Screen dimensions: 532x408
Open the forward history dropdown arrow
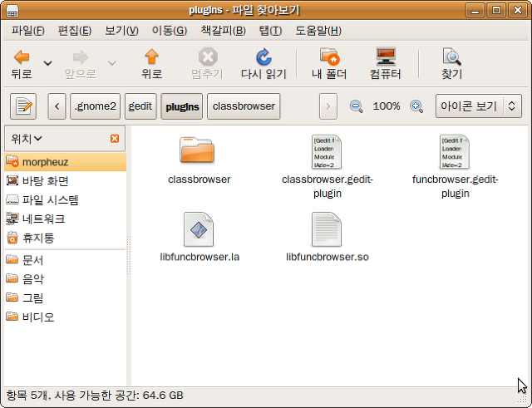112,63
